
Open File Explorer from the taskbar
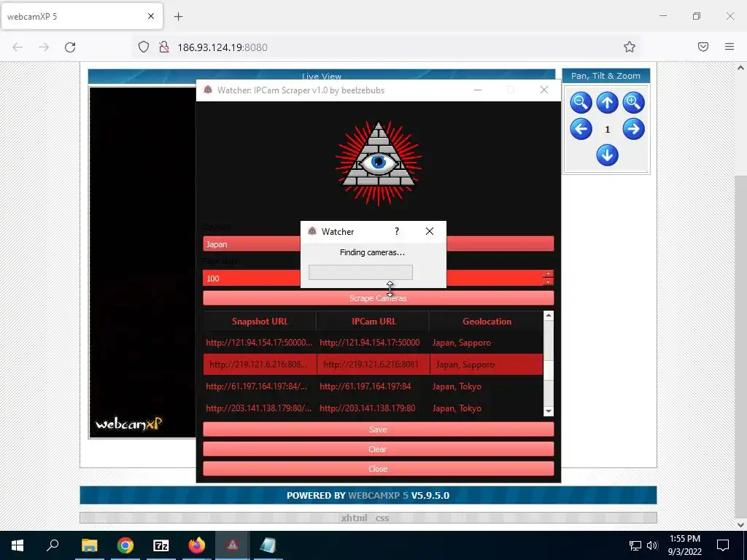(x=89, y=545)
